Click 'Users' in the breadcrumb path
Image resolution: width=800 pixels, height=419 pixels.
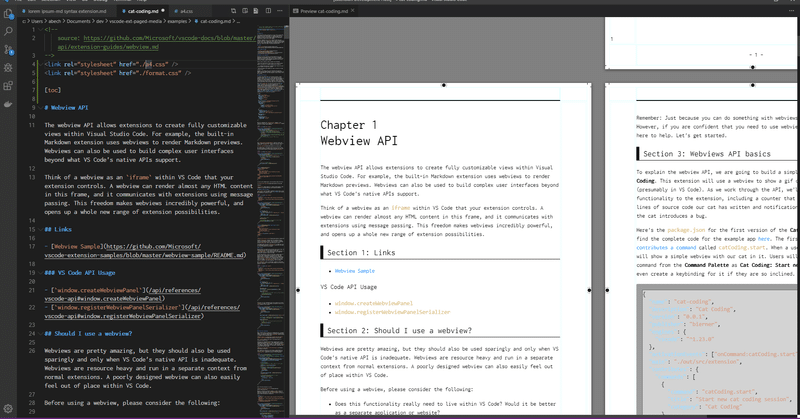tap(37, 21)
